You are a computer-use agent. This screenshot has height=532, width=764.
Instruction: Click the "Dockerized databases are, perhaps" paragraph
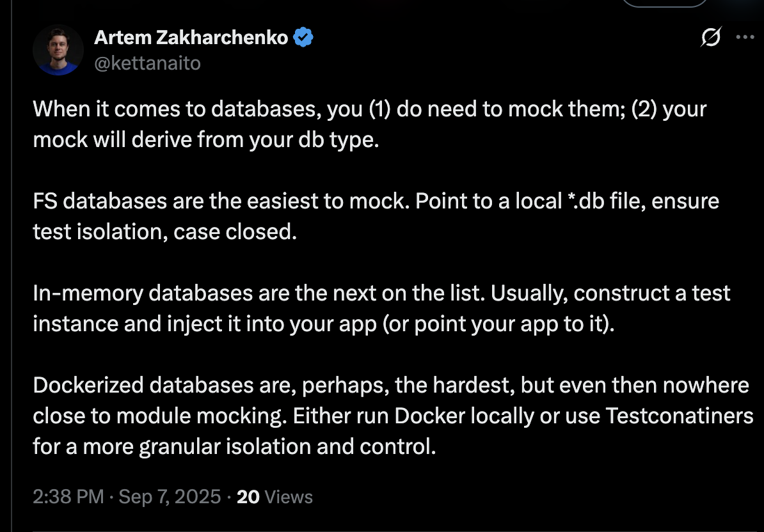coord(390,416)
